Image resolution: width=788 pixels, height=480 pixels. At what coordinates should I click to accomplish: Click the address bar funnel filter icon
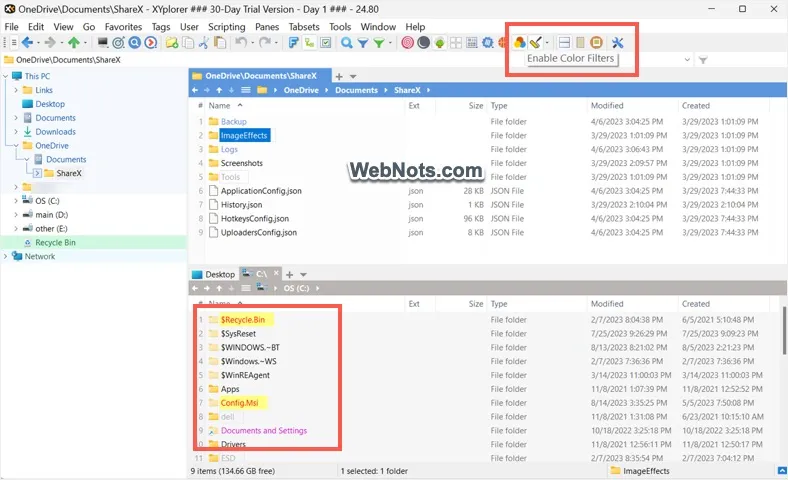pyautogui.click(x=703, y=60)
